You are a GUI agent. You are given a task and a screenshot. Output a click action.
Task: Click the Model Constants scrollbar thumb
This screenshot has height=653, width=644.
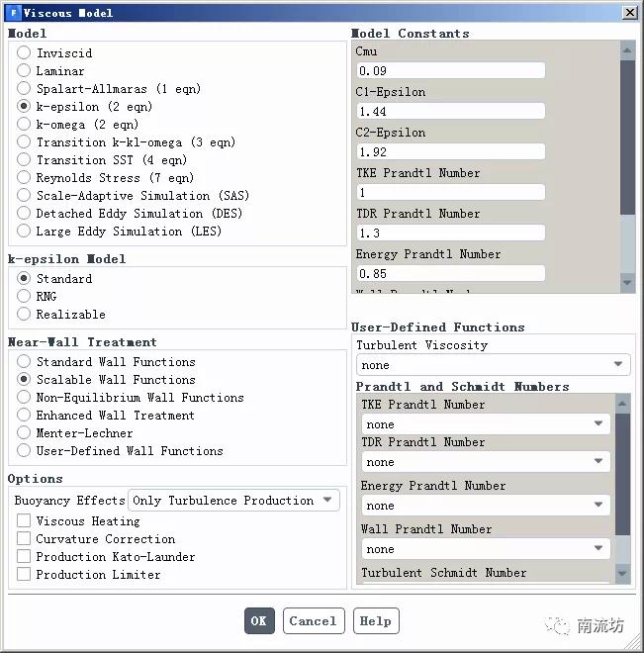click(x=627, y=138)
